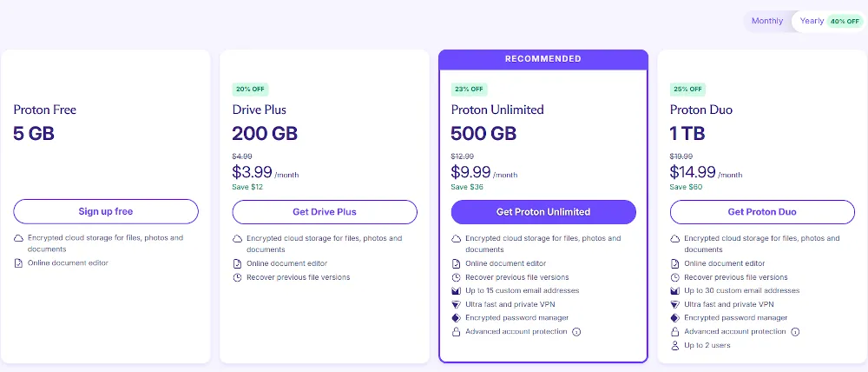Viewport: 868px width, 372px height.
Task: Switch billing to Monthly
Action: pos(767,21)
